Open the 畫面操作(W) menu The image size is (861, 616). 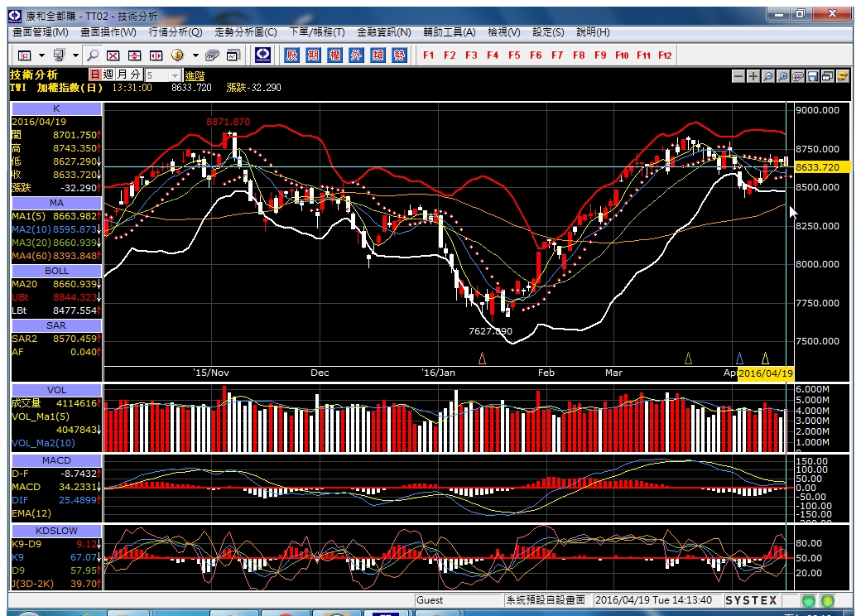pos(108,32)
